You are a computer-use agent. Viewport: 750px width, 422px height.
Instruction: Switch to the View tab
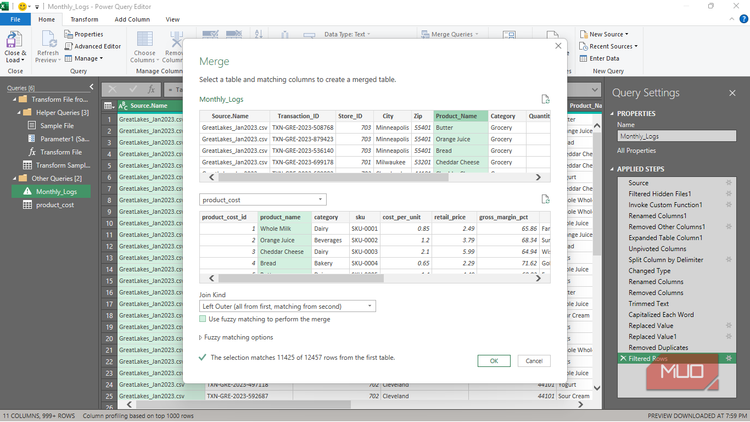click(x=172, y=20)
